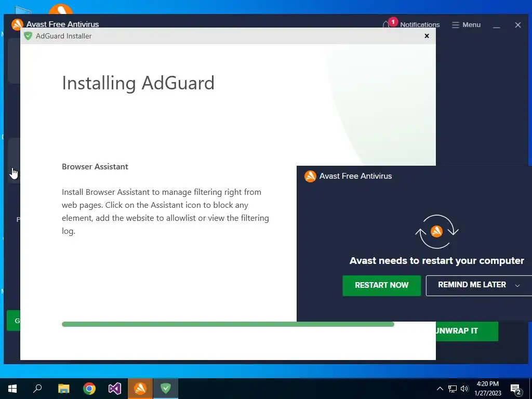Screen dimensions: 532x399
Task: Expand the Remind Me Later dropdown arrow
Action: pyautogui.click(x=517, y=286)
